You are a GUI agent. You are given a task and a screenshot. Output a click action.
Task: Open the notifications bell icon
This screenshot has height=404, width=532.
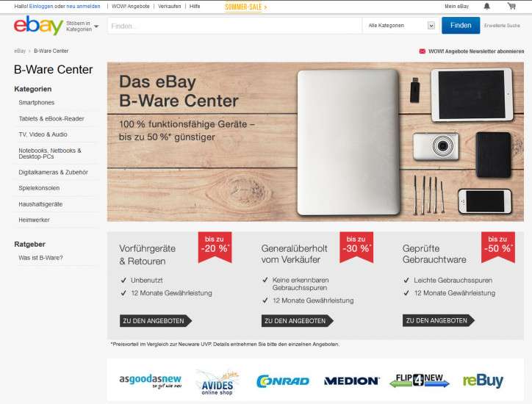coord(486,6)
